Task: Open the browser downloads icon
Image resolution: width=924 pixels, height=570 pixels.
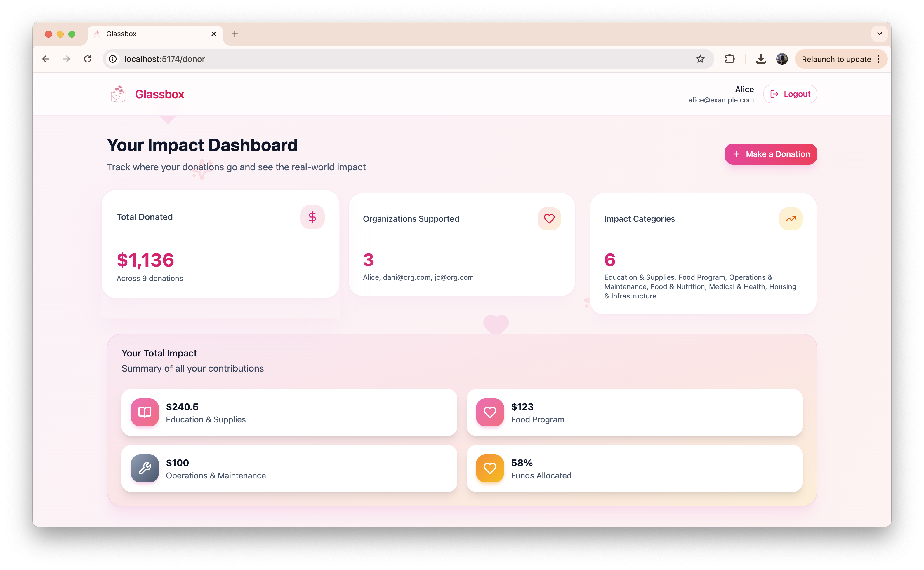Action: 761,59
